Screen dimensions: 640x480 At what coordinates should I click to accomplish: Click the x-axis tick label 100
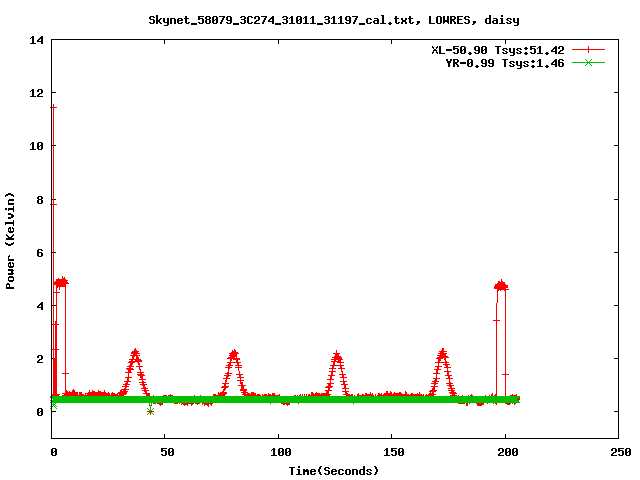click(281, 452)
